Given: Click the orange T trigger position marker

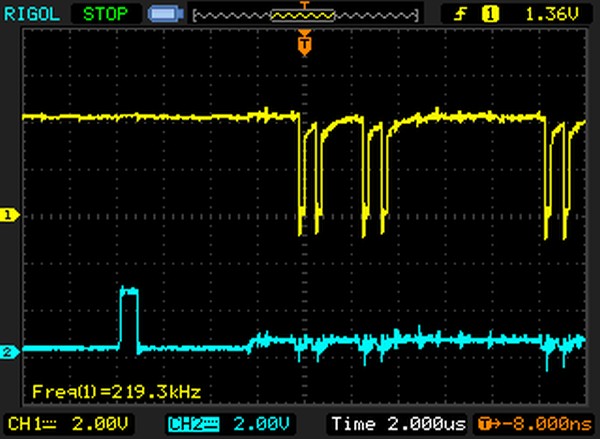Looking at the screenshot, I should (305, 44).
